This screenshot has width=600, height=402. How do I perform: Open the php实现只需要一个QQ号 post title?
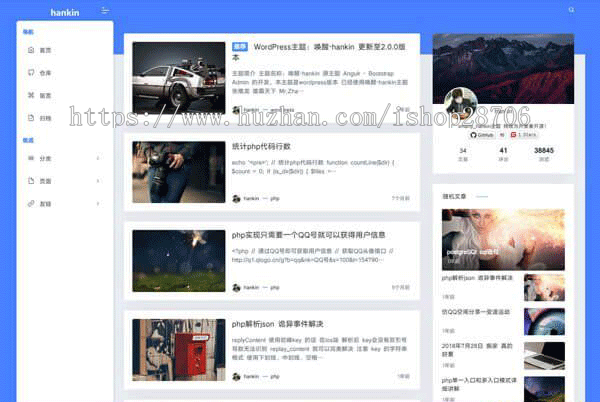coord(308,235)
